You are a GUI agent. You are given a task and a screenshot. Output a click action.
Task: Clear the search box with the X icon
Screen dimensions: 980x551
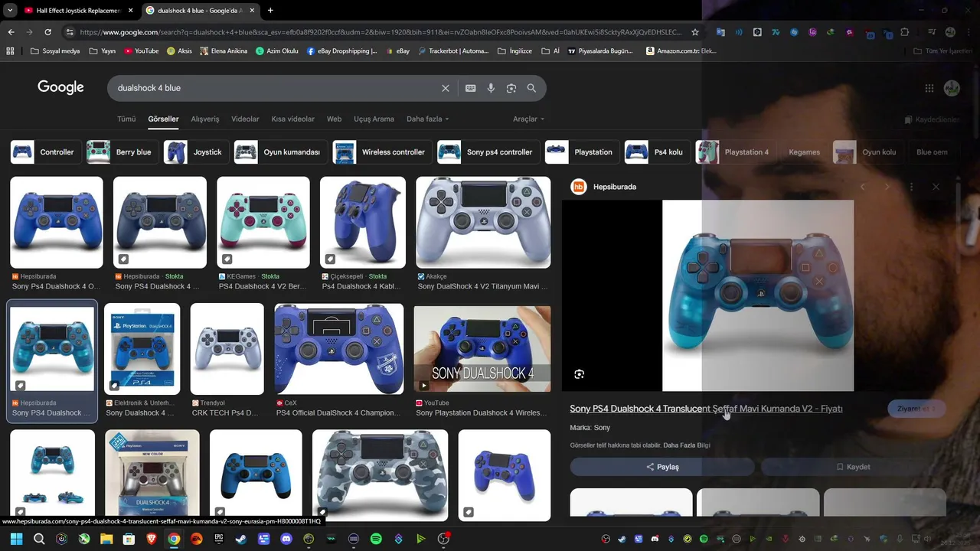tap(445, 88)
